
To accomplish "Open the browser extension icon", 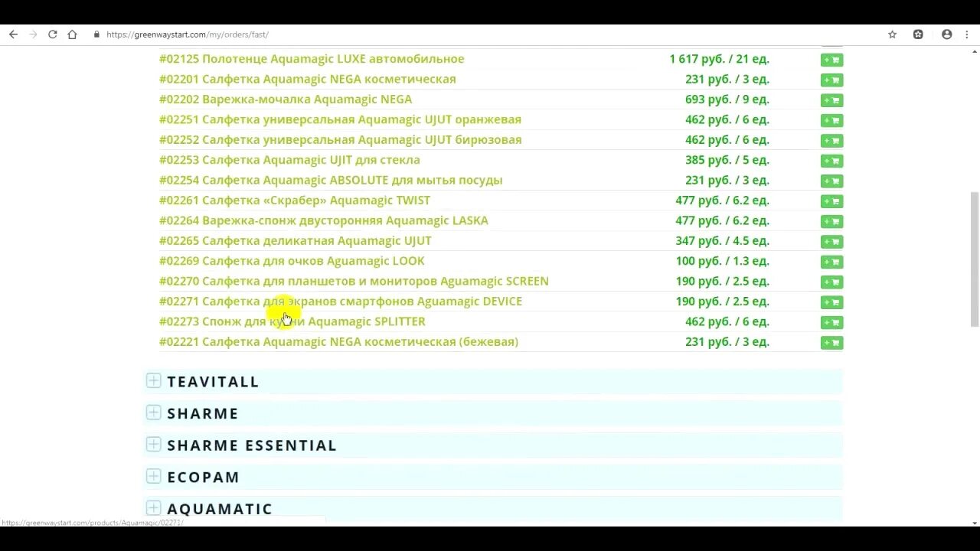I will point(918,34).
